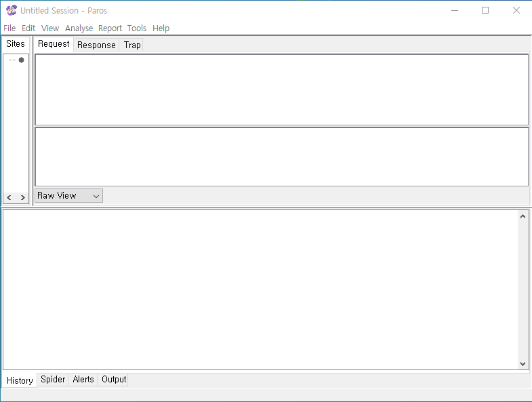Click the history panel scroll-up arrow
The image size is (532, 402).
click(523, 216)
